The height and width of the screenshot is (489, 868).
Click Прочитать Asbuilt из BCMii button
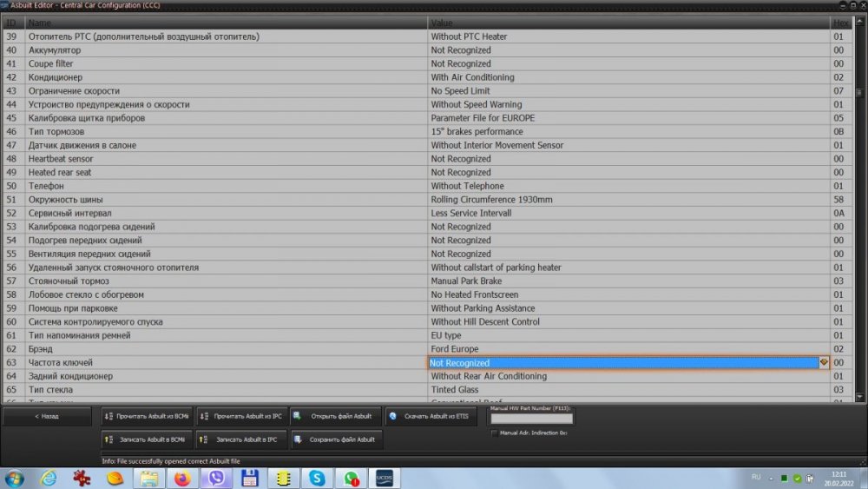(x=147, y=417)
